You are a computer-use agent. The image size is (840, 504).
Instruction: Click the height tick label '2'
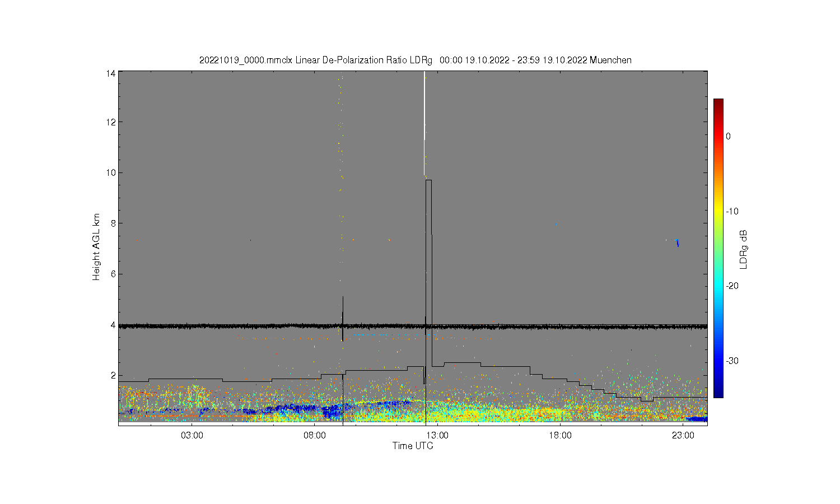coord(114,375)
